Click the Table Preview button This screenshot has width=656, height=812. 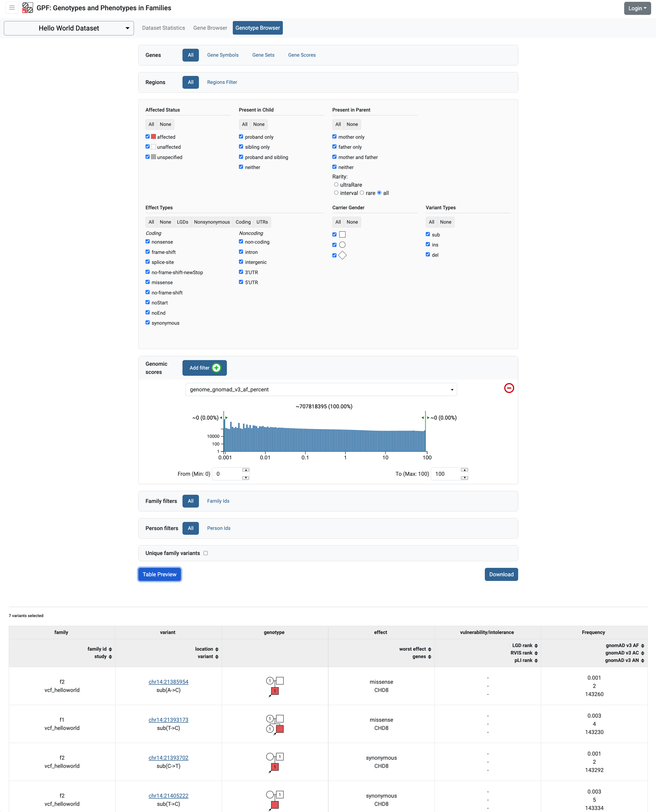pos(159,575)
